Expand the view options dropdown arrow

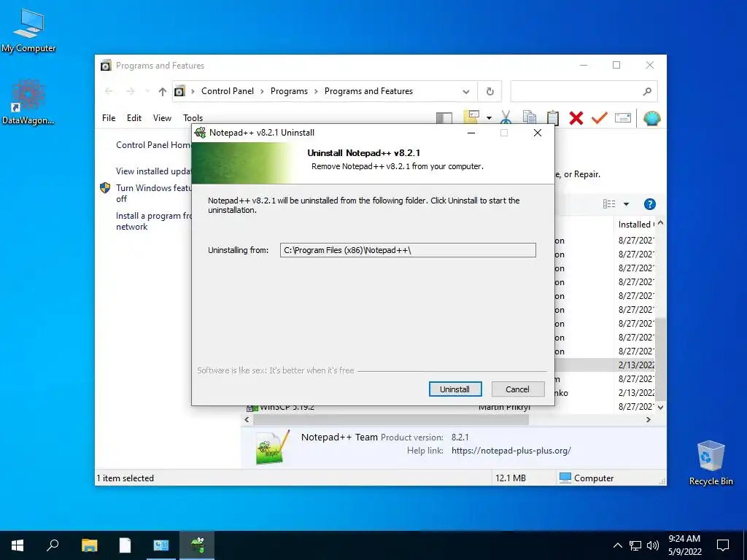click(626, 204)
